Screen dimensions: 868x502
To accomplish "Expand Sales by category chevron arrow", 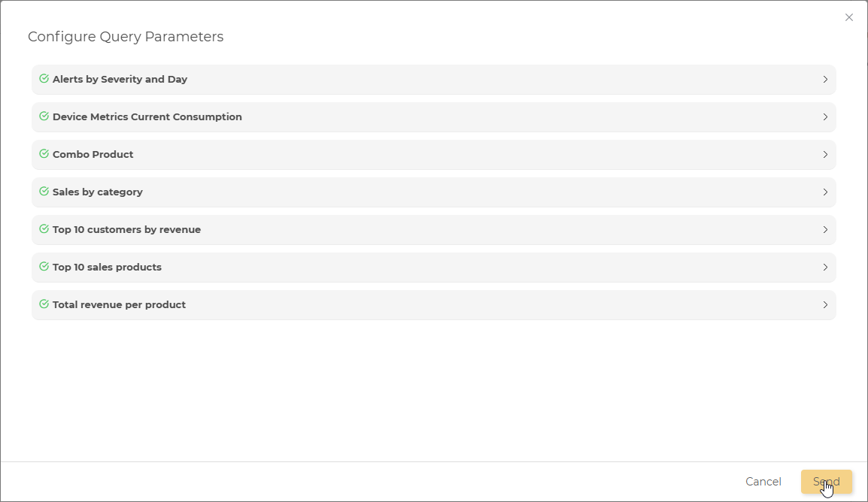I will (825, 192).
